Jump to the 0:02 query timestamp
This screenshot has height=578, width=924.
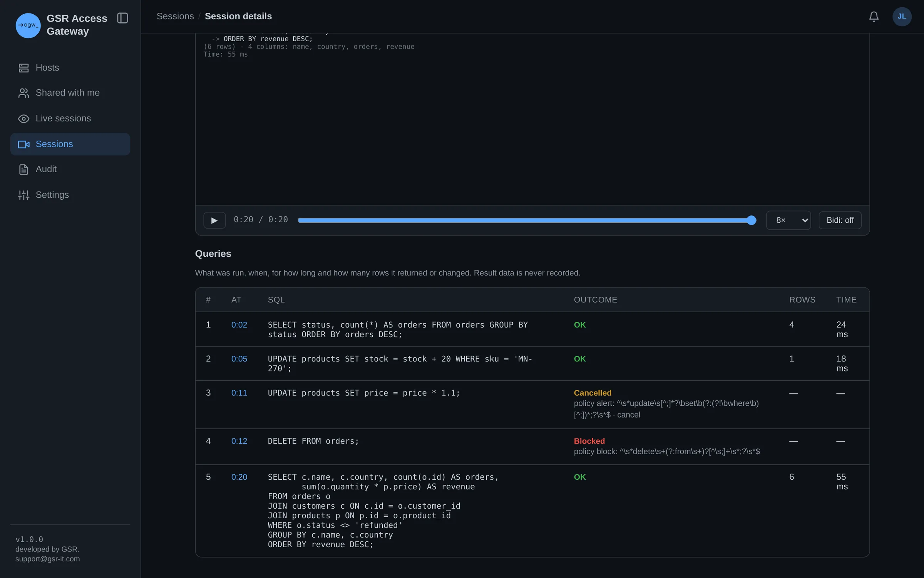point(239,325)
